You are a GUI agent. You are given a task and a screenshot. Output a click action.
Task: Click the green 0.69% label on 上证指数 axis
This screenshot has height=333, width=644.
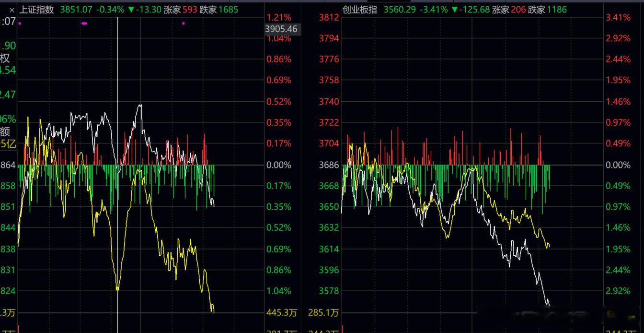[x=279, y=249]
